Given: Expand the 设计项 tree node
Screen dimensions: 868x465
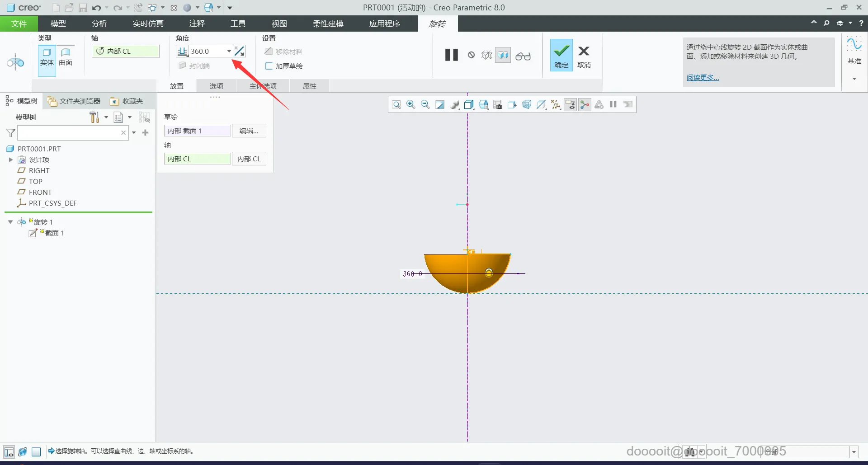Looking at the screenshot, I should (x=11, y=160).
